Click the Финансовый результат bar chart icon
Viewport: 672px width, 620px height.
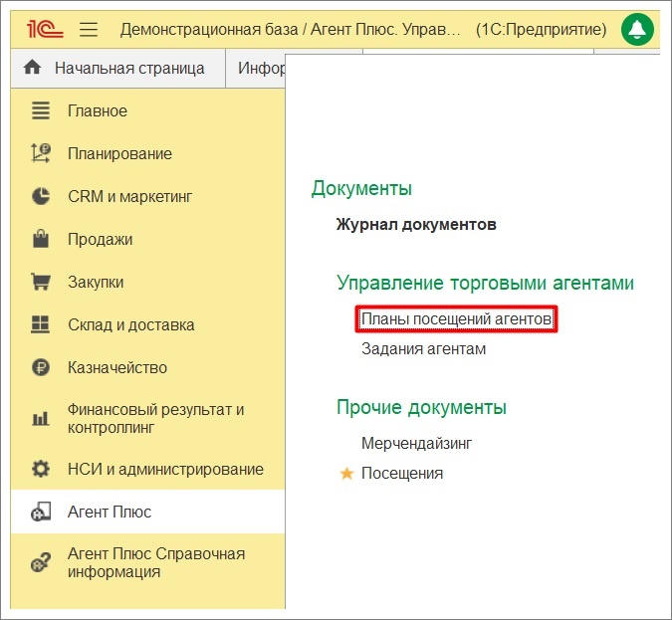(41, 418)
